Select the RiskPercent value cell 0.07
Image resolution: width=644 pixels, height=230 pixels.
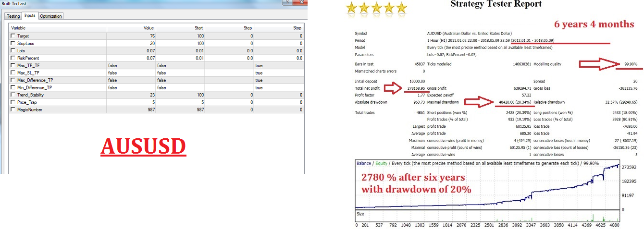pyautogui.click(x=131, y=58)
